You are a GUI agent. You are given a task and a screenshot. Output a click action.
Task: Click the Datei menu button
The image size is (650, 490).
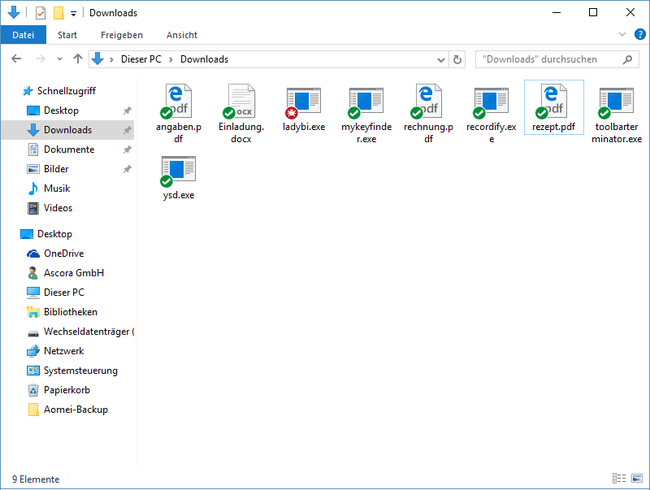point(22,34)
